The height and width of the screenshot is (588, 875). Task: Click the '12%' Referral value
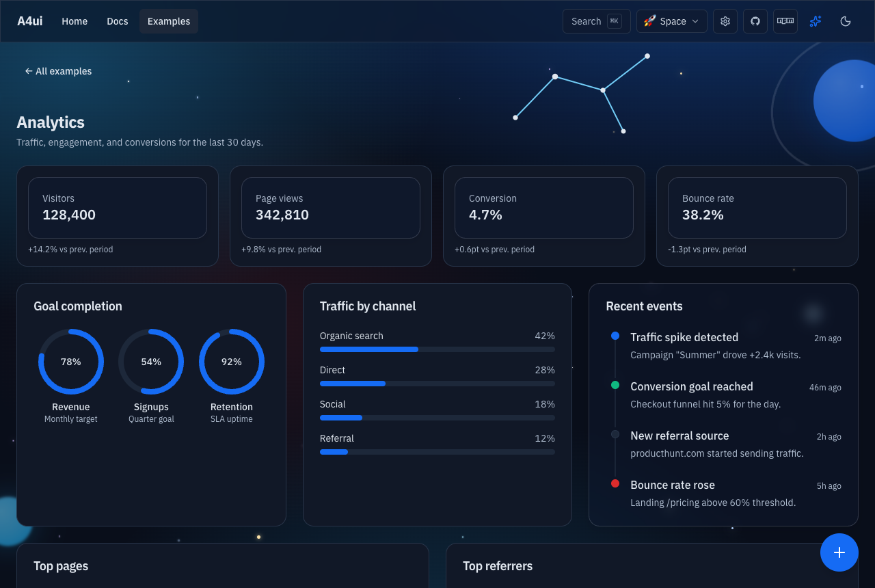coord(545,438)
